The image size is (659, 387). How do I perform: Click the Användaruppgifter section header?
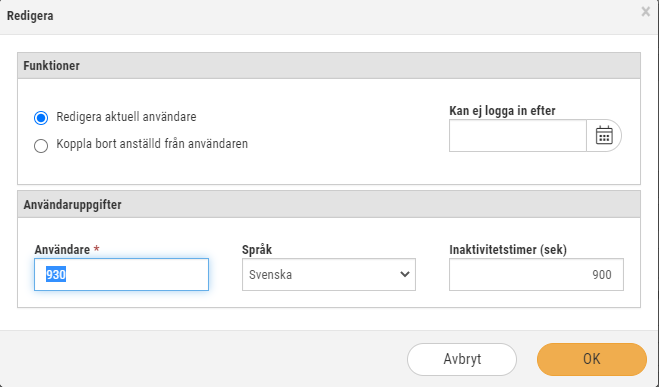(329, 205)
